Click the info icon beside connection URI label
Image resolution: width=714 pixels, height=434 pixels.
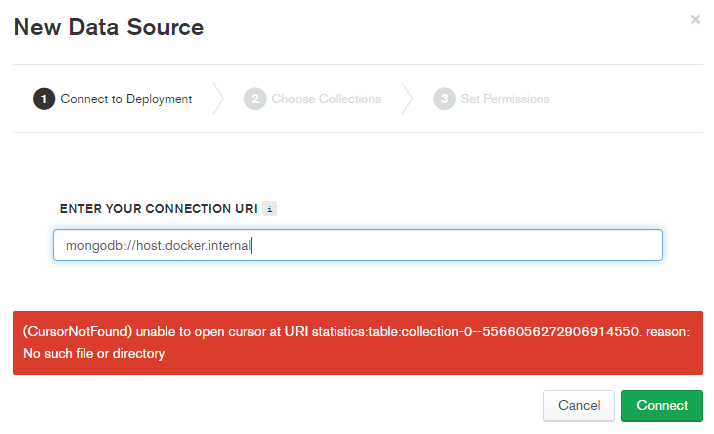click(x=270, y=209)
